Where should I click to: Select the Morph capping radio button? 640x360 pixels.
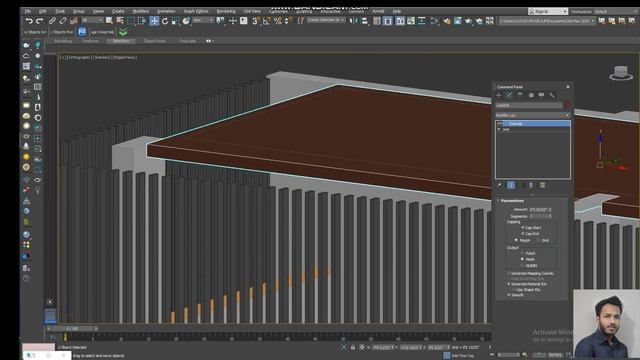click(x=516, y=240)
